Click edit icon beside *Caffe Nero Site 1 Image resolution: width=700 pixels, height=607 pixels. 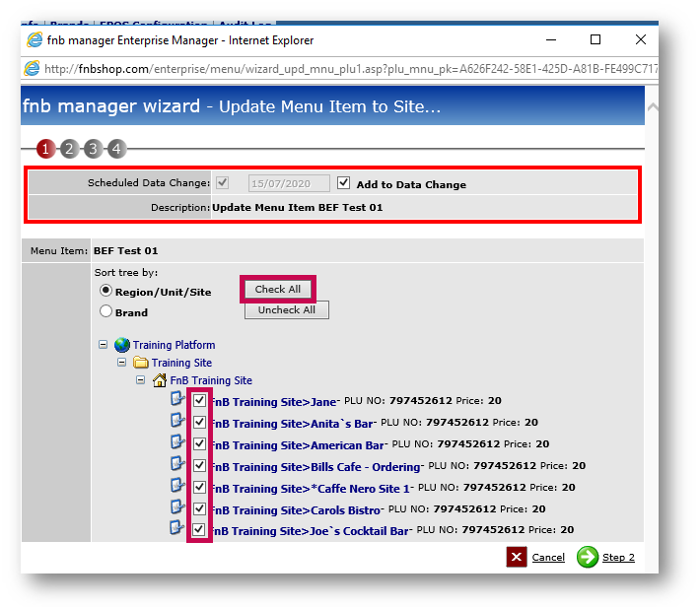(177, 484)
